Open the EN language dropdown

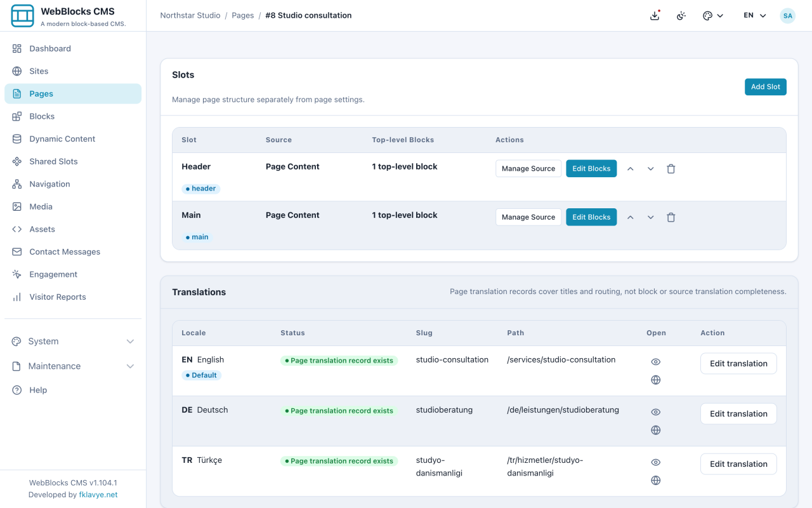click(755, 16)
